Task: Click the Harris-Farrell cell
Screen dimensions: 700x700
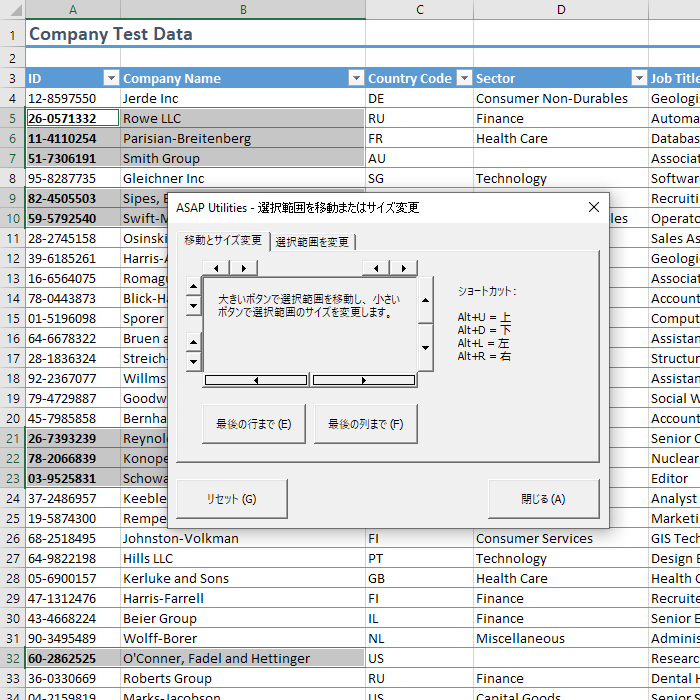Action: click(x=243, y=598)
